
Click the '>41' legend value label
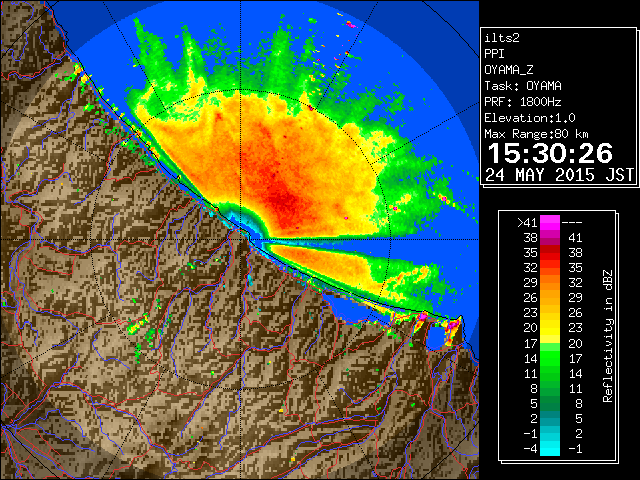527,222
